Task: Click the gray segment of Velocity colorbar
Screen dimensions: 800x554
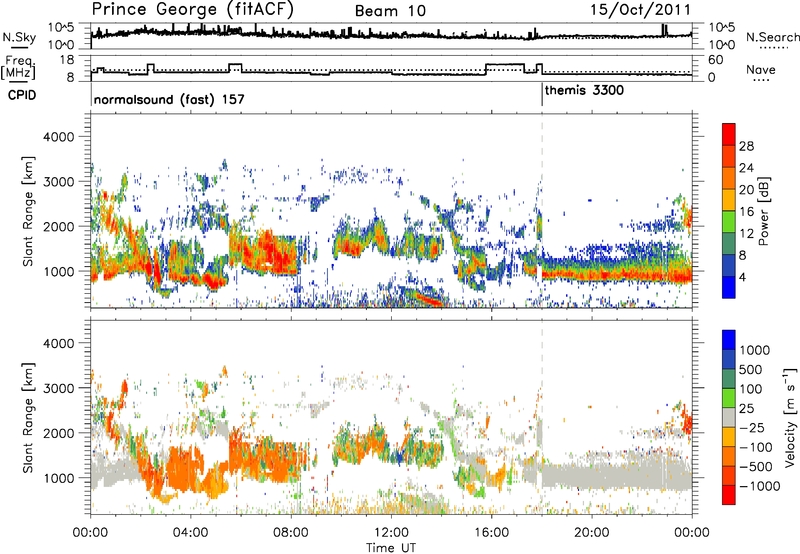Action: point(729,418)
